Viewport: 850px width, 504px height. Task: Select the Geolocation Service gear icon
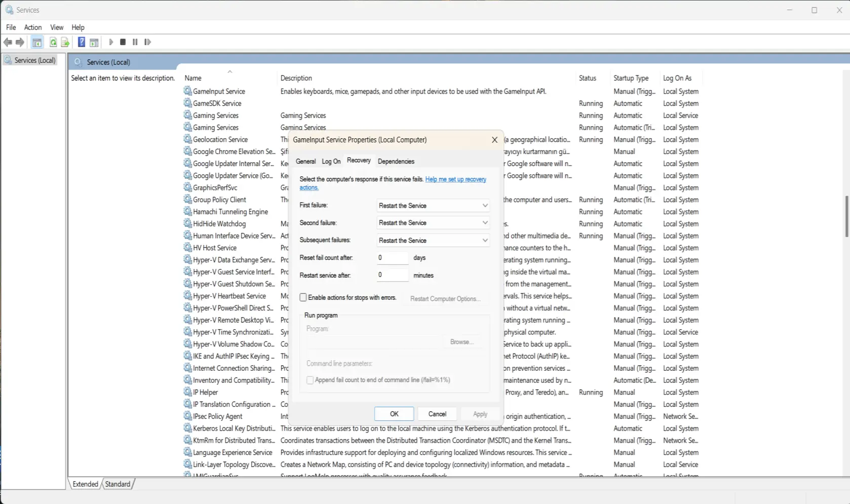[187, 139]
